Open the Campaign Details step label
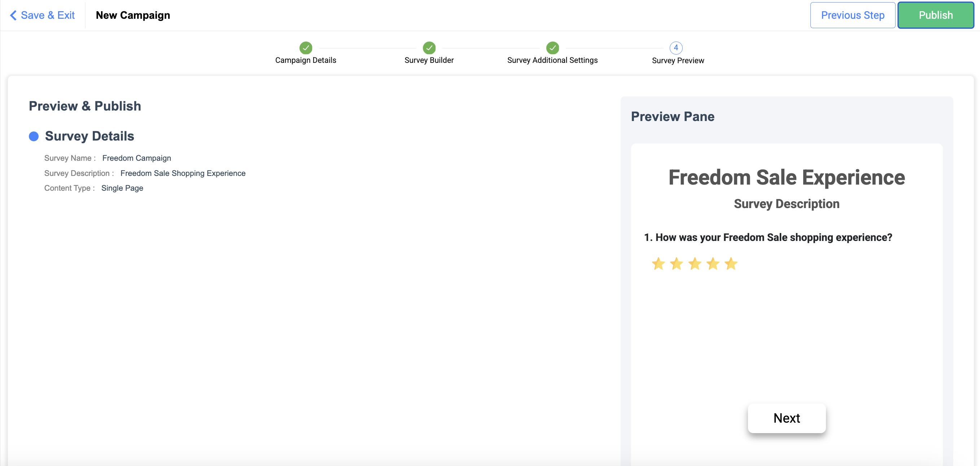Viewport: 980px width, 466px height. pyautogui.click(x=306, y=60)
